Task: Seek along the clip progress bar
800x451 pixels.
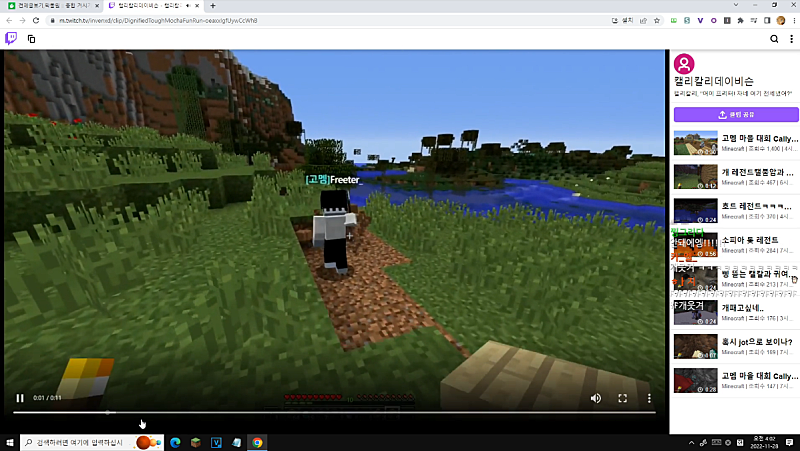Action: pyautogui.click(x=334, y=412)
